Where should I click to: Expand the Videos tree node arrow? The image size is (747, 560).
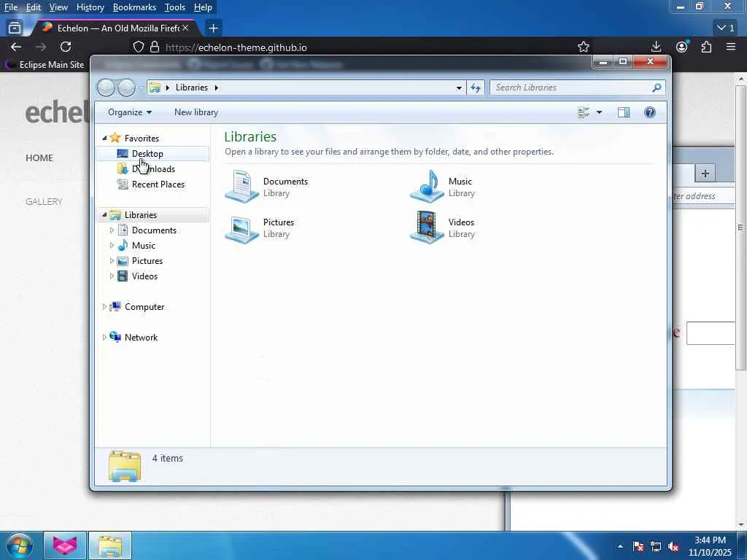tap(112, 276)
